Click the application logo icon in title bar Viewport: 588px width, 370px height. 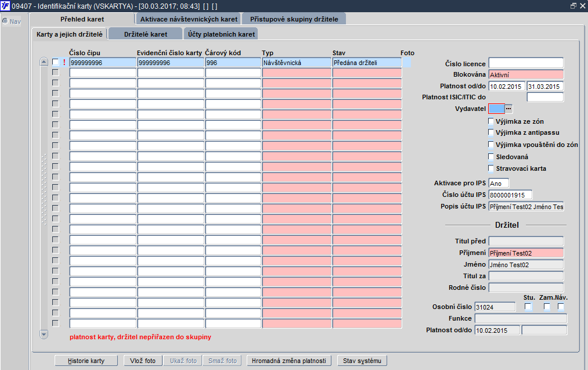5,6
